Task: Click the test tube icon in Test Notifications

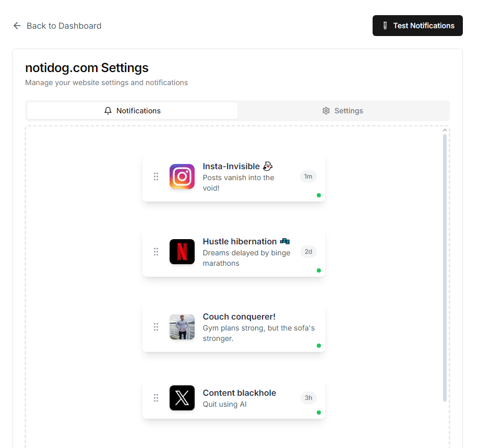Action: (385, 26)
